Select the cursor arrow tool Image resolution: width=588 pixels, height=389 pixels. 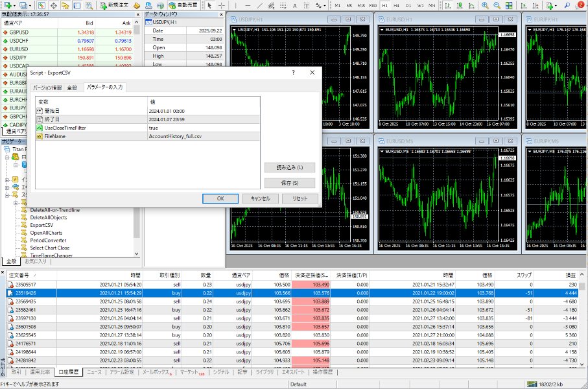pos(211,5)
